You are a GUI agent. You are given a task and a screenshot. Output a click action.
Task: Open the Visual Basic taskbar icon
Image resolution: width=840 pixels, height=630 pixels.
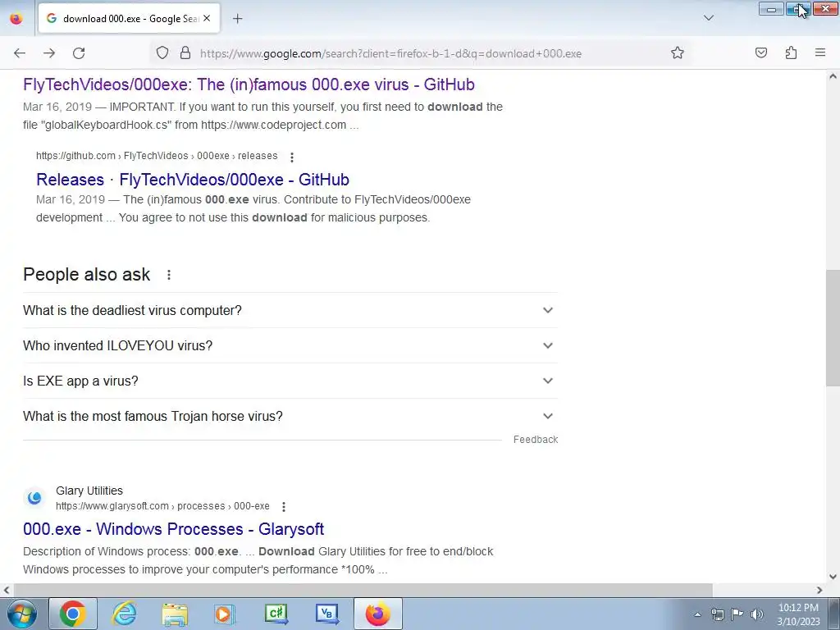point(326,614)
